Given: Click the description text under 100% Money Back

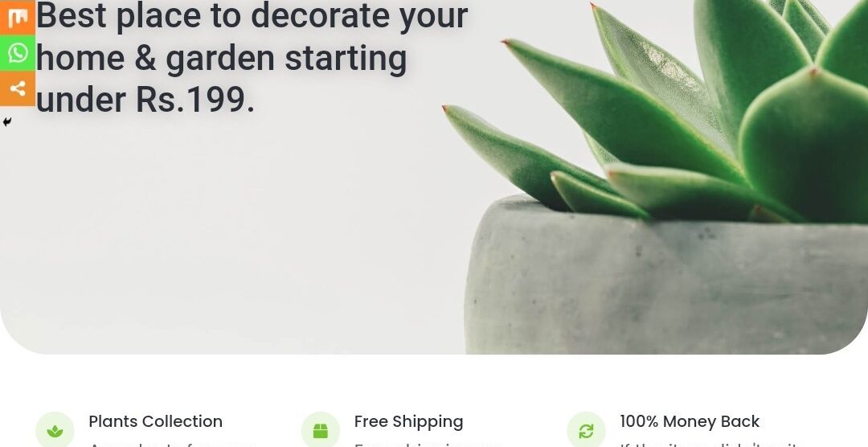Looking at the screenshot, I should pyautogui.click(x=708, y=444).
